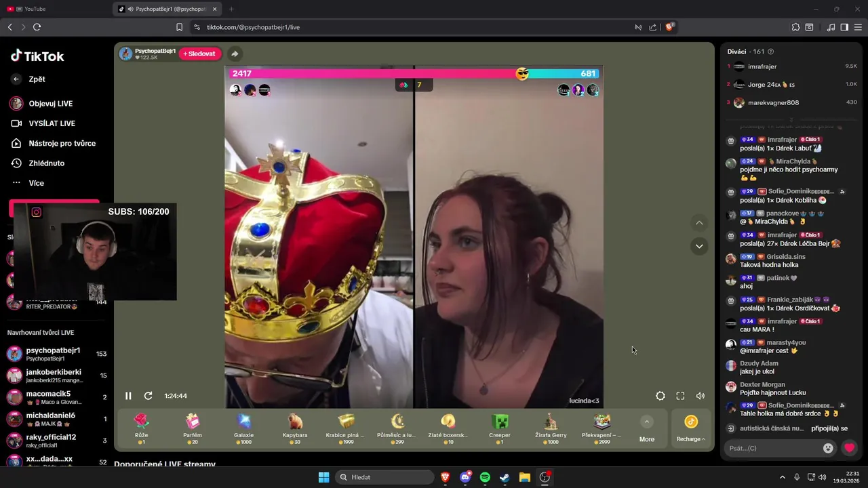Open Steam from the taskbar
This screenshot has height=488, width=868.
click(505, 477)
